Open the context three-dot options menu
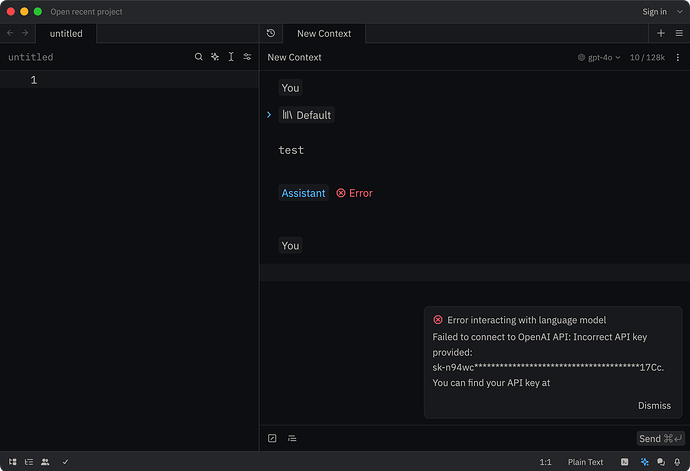690x471 pixels. click(678, 57)
